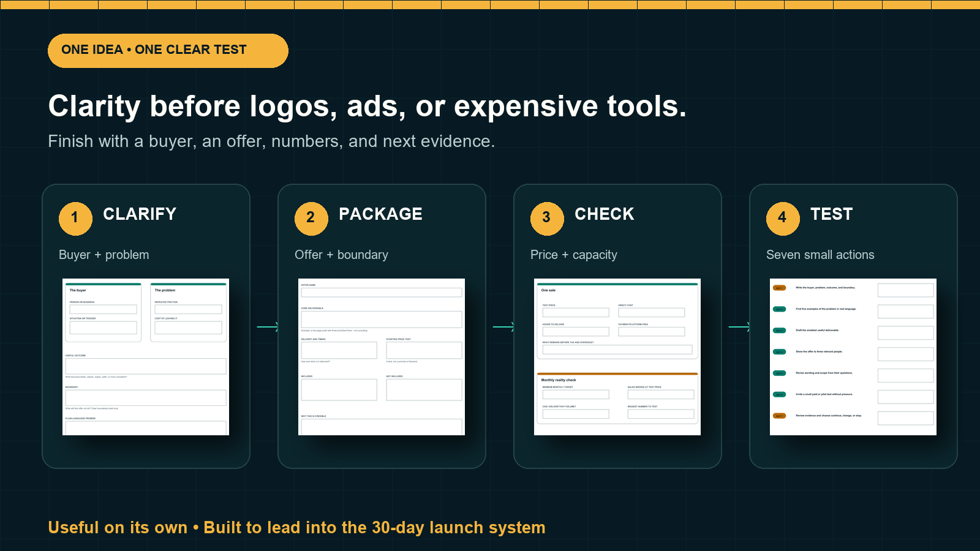Click the CLARIFY card heading
This screenshot has width=980, height=551.
pyautogui.click(x=140, y=214)
